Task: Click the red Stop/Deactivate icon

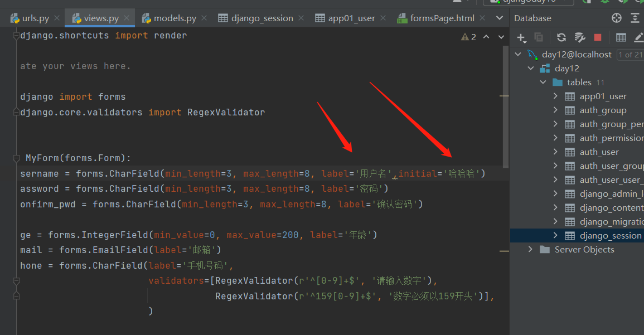Action: point(598,37)
